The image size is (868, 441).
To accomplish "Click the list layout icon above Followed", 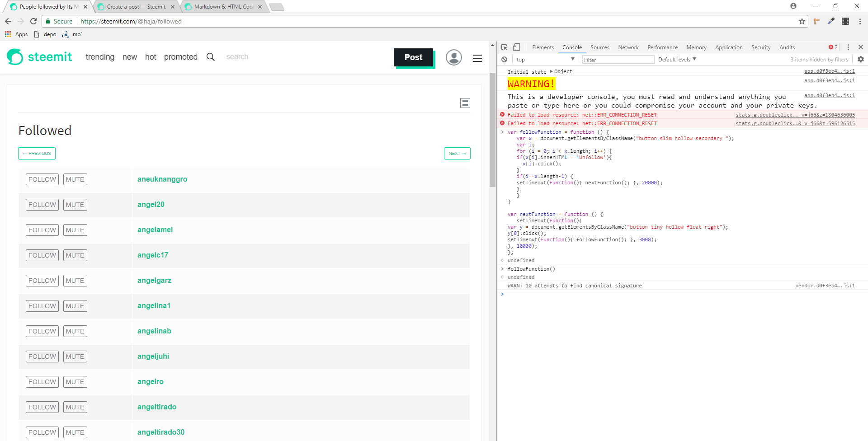I will pos(465,103).
